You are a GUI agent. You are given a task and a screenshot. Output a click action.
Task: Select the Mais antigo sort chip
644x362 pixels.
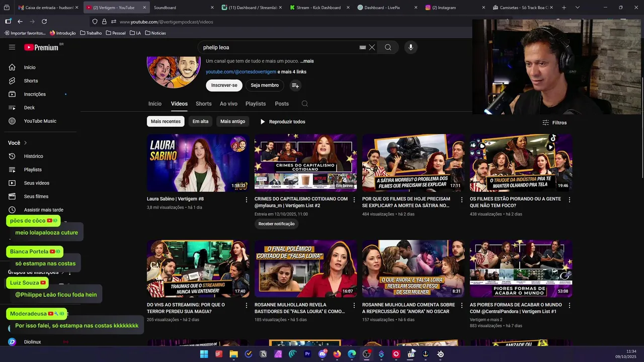click(232, 122)
